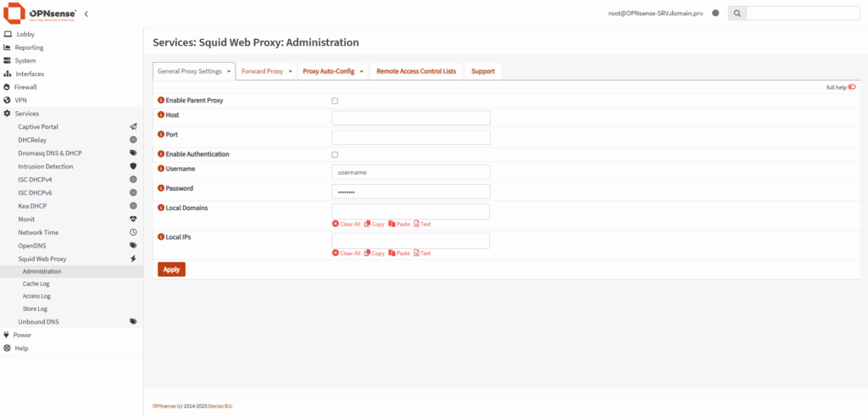This screenshot has width=868, height=417.
Task: Click the Squid Web Proxy bolt icon
Action: pos(133,259)
